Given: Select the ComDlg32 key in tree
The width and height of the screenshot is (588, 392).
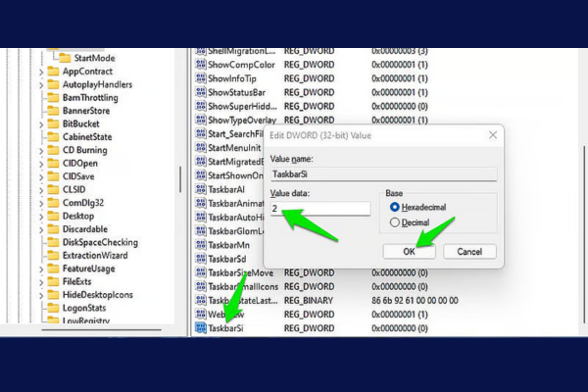Looking at the screenshot, I should [x=83, y=203].
